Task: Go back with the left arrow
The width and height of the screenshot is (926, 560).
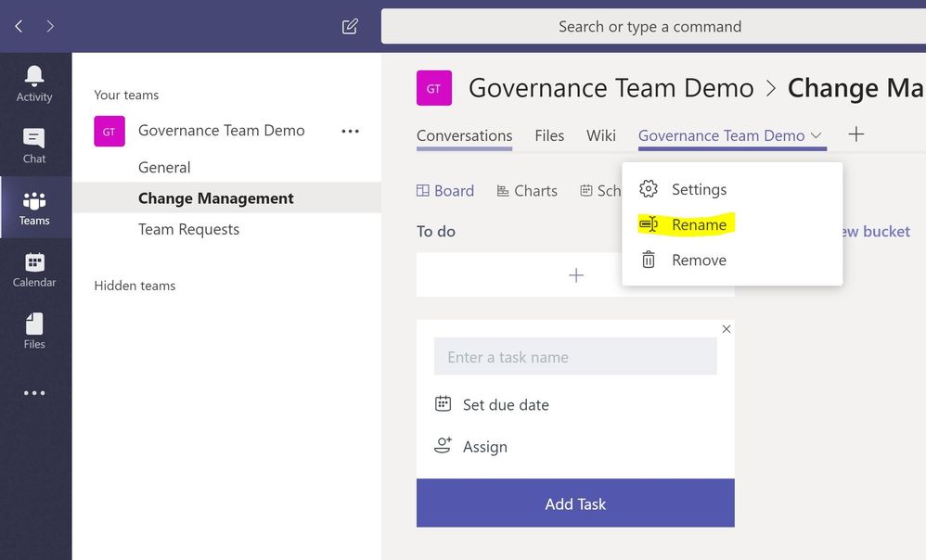Action: click(x=19, y=26)
